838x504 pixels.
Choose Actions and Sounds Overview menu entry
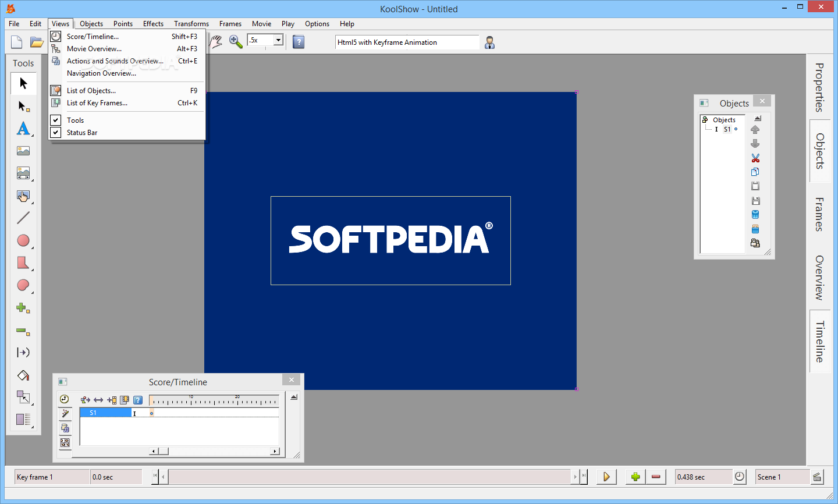[127, 61]
